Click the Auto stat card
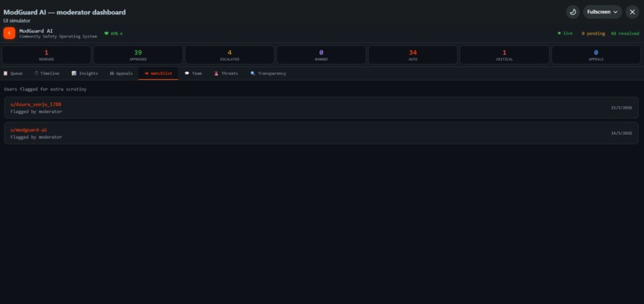Screen dimensions: 644x304 coord(413,55)
